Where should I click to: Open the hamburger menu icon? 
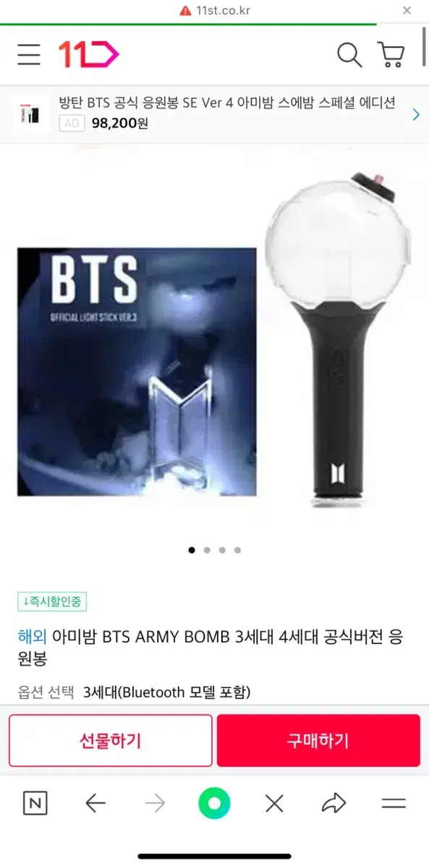29,55
